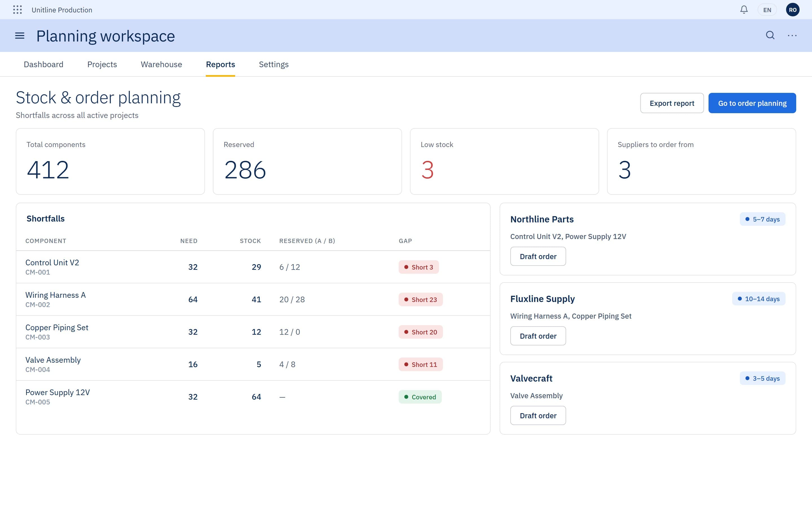
Task: Click the Short 23 gap badge
Action: pyautogui.click(x=421, y=300)
